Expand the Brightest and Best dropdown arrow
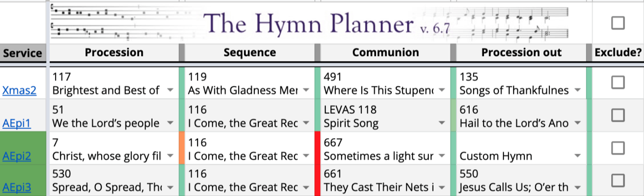Viewport: 644px width, 196px height. tap(170, 90)
